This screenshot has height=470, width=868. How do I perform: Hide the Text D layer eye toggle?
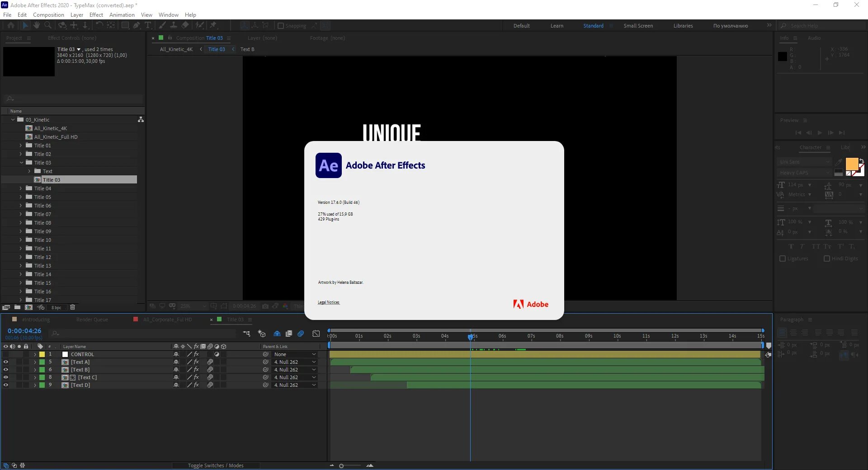tap(5, 385)
